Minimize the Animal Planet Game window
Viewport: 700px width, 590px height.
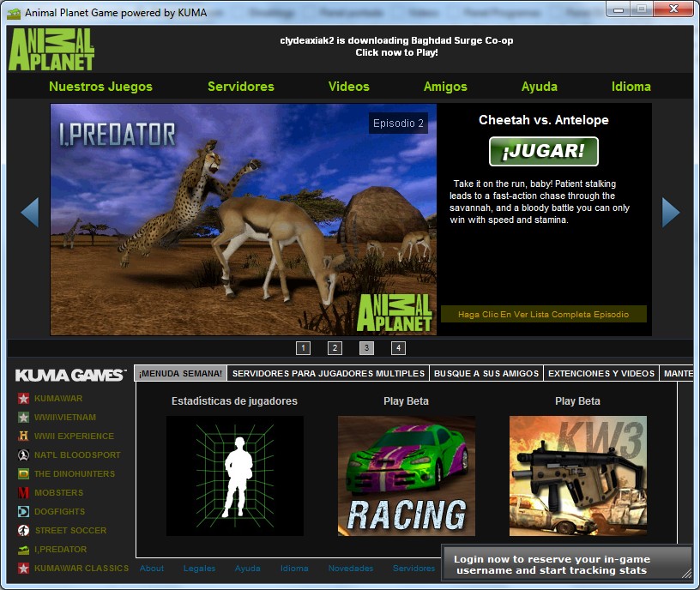[x=619, y=9]
